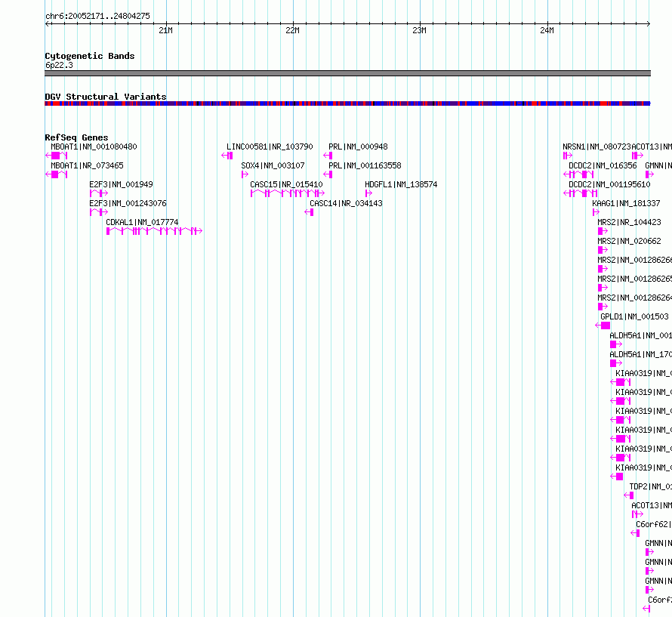This screenshot has height=617, width=672.
Task: Select the 24M ruler tick label
Action: (x=547, y=30)
